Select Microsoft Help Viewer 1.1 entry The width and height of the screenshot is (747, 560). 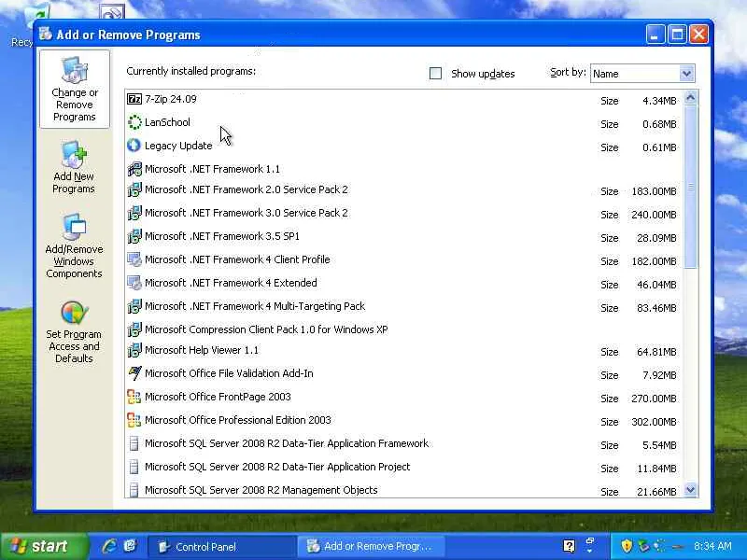coord(404,350)
